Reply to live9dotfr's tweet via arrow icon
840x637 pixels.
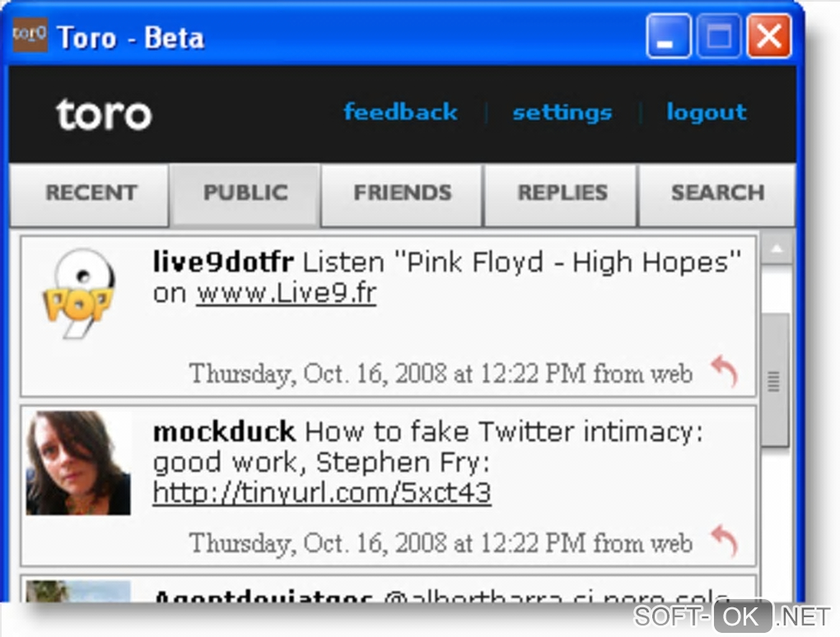click(724, 371)
